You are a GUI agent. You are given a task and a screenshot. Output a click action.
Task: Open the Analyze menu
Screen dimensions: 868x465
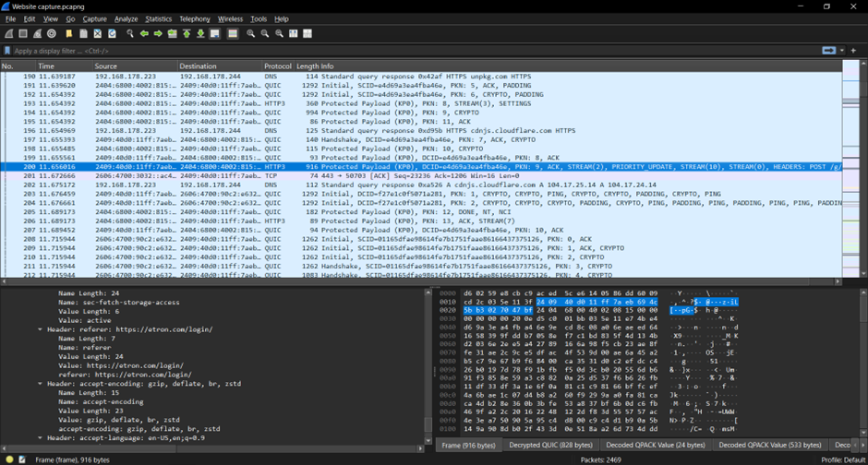pos(126,18)
